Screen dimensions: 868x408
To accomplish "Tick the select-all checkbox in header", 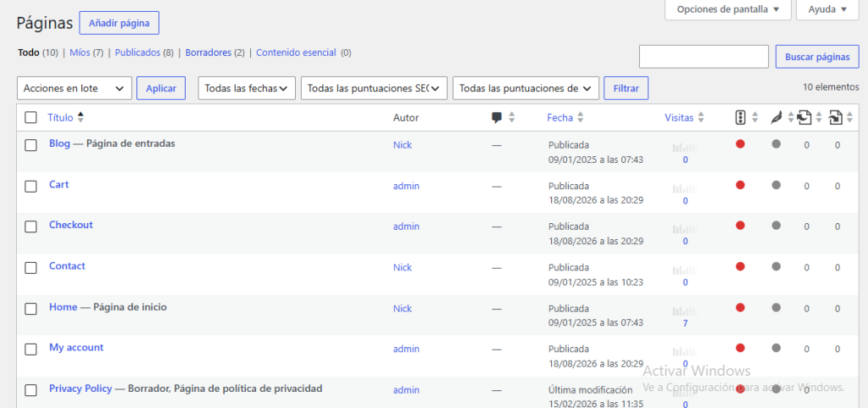I will [x=31, y=117].
